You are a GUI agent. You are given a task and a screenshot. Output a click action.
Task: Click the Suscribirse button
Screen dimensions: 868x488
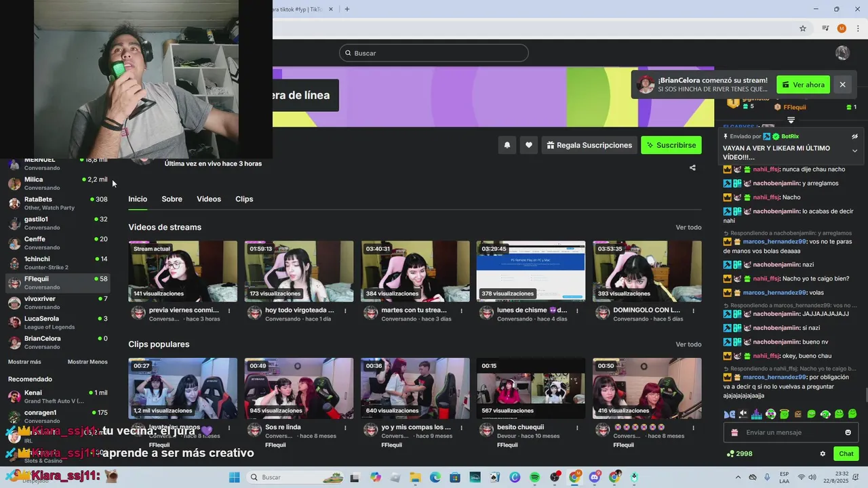tap(671, 145)
